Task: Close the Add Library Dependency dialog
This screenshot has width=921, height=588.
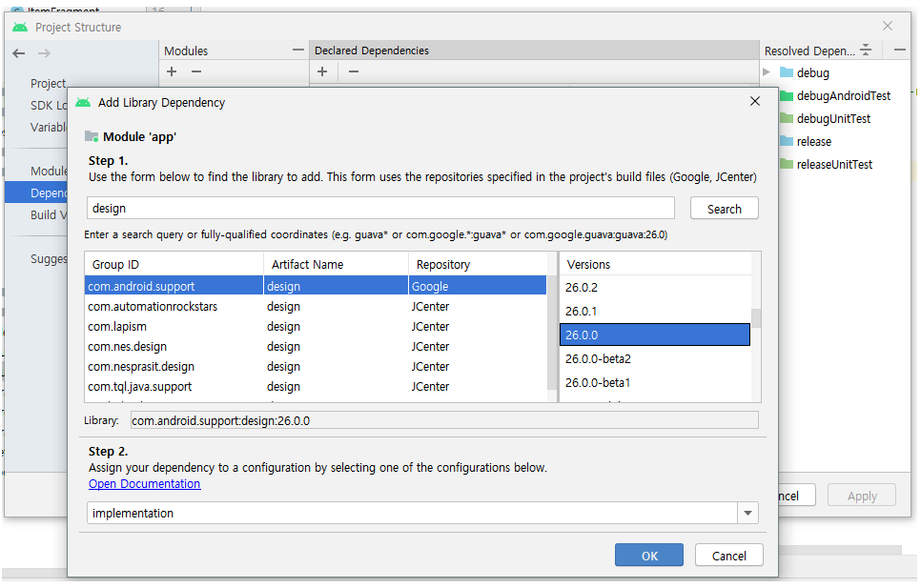Action: click(x=755, y=102)
